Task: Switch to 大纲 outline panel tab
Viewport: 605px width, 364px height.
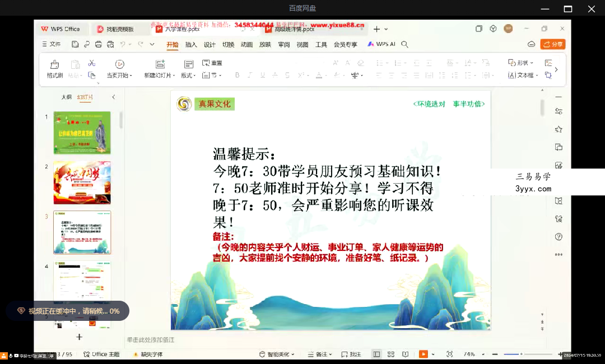Action: (66, 97)
